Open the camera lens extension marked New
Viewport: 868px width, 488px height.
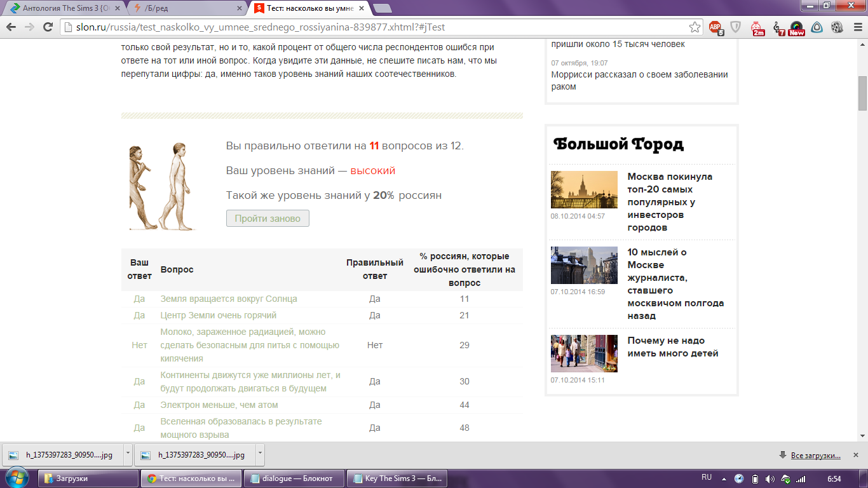click(x=797, y=28)
